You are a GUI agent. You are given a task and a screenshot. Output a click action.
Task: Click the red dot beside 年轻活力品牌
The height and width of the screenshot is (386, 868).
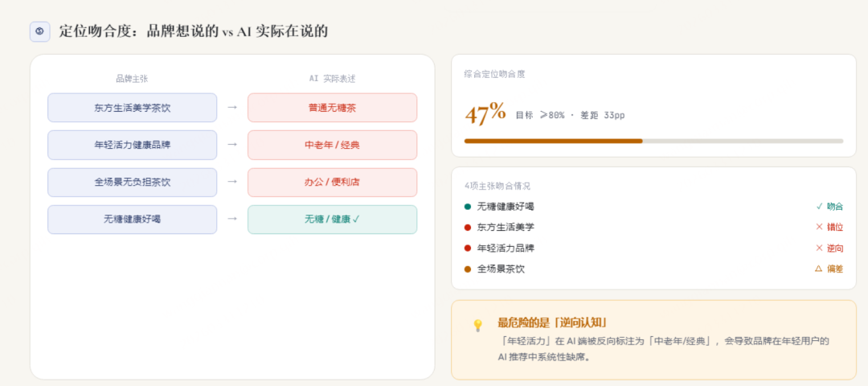(468, 248)
